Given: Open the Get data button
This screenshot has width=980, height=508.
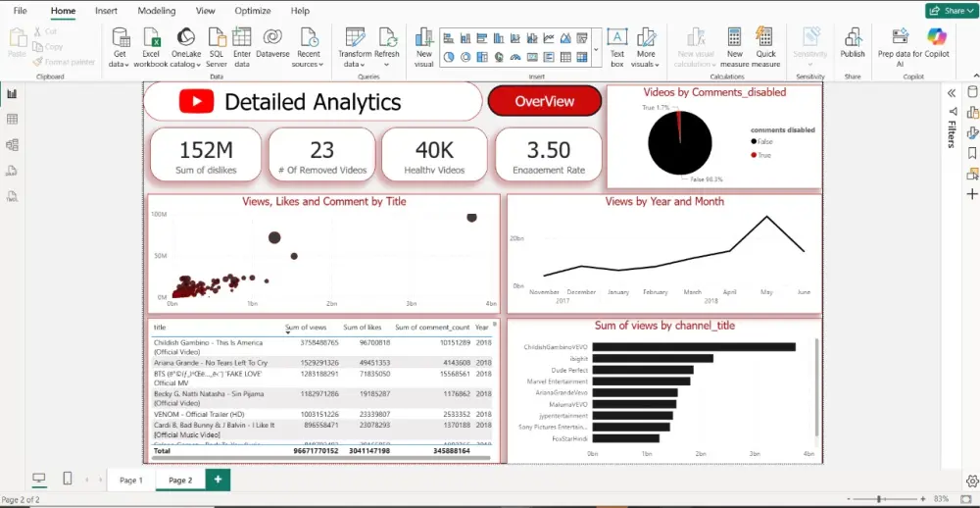Looking at the screenshot, I should pyautogui.click(x=120, y=47).
